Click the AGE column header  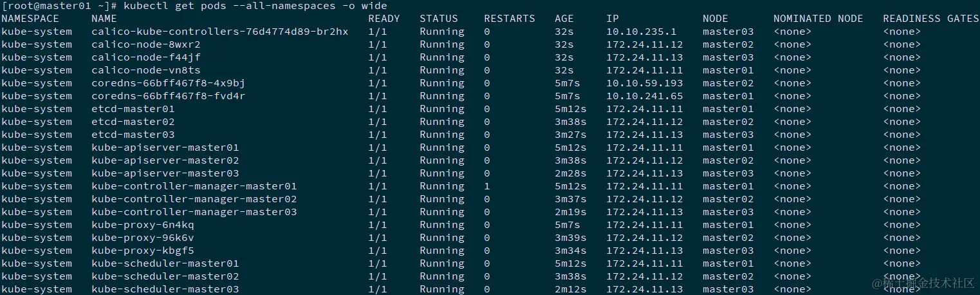pos(564,19)
